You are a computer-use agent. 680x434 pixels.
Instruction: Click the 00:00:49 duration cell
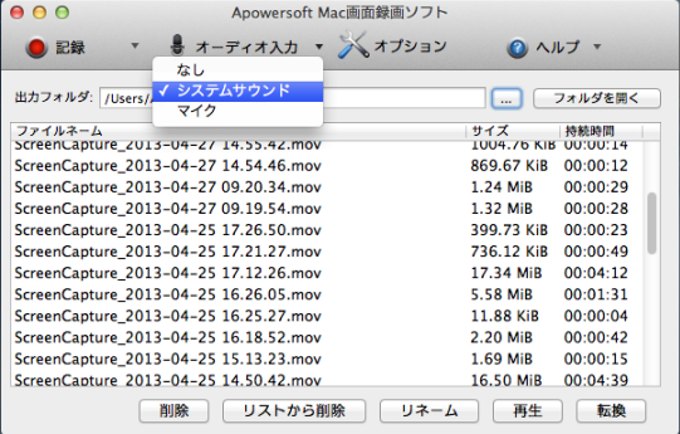tap(596, 251)
